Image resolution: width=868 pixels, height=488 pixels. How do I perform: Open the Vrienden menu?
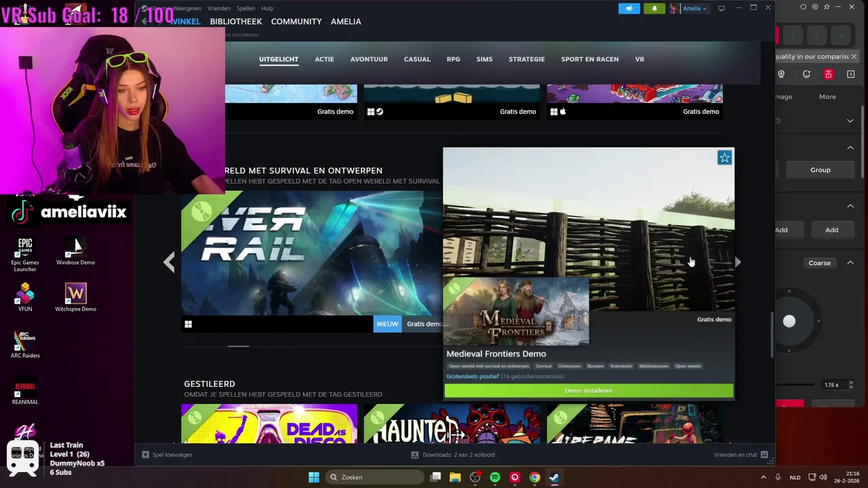pyautogui.click(x=219, y=8)
